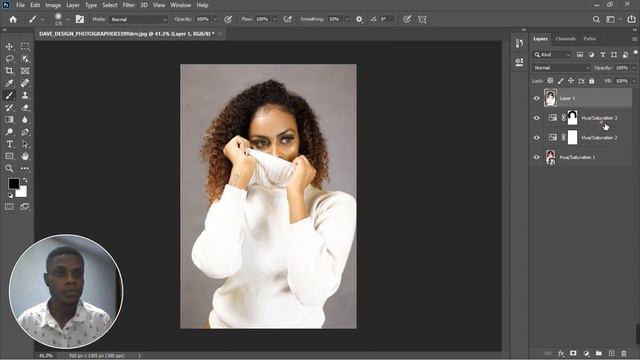Select the Brush tool in the toolbox

[9, 96]
